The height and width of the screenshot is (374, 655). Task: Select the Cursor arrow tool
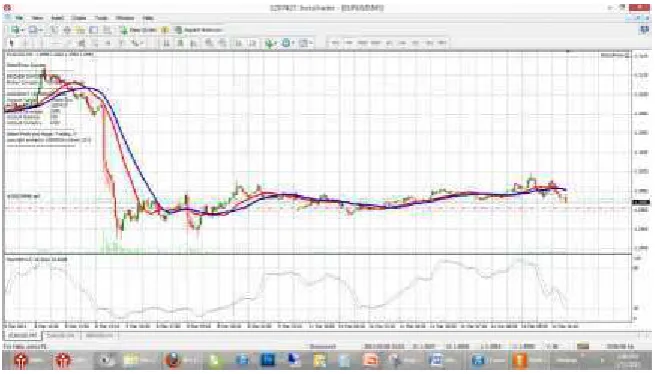[11, 43]
